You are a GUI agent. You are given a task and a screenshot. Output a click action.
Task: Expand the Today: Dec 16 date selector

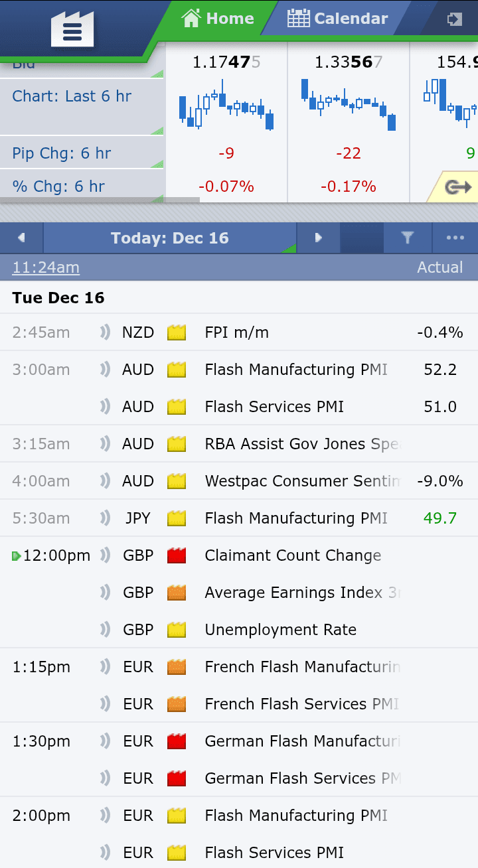click(170, 238)
